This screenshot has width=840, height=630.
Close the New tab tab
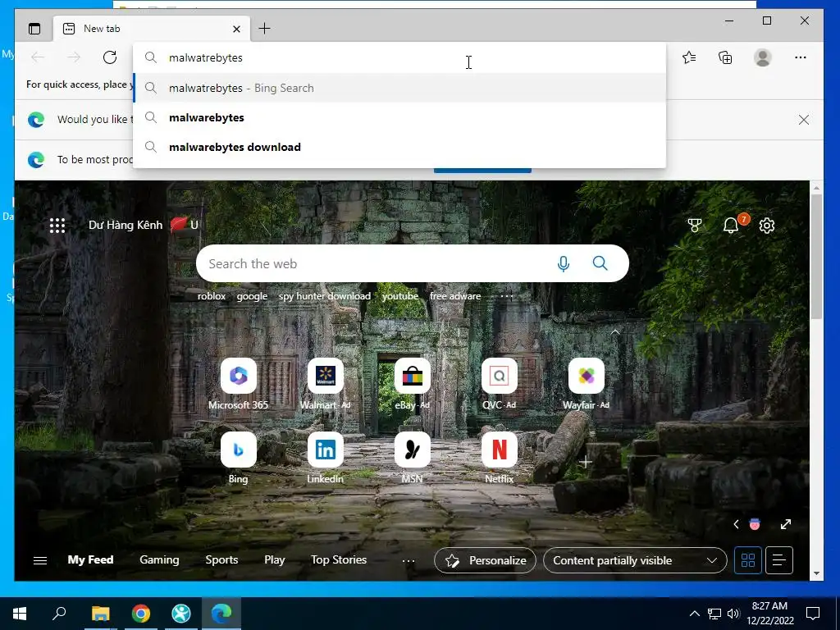(236, 29)
